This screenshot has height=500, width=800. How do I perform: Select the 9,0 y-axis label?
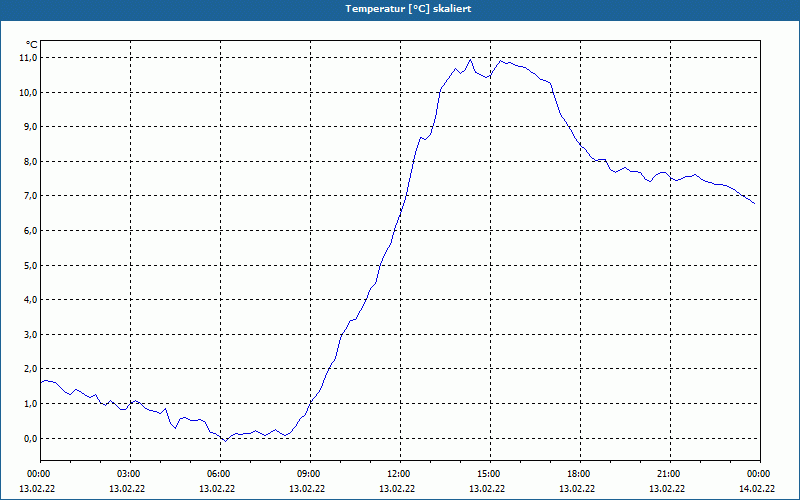[31, 127]
